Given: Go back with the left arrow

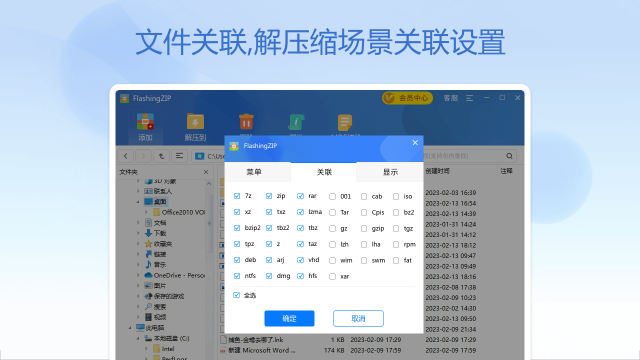Looking at the screenshot, I should [126, 156].
